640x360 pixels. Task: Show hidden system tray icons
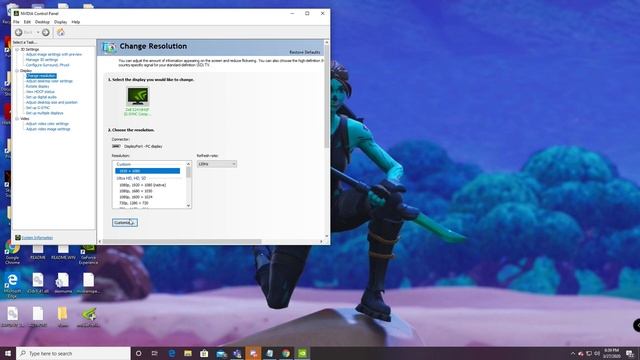[x=573, y=353]
